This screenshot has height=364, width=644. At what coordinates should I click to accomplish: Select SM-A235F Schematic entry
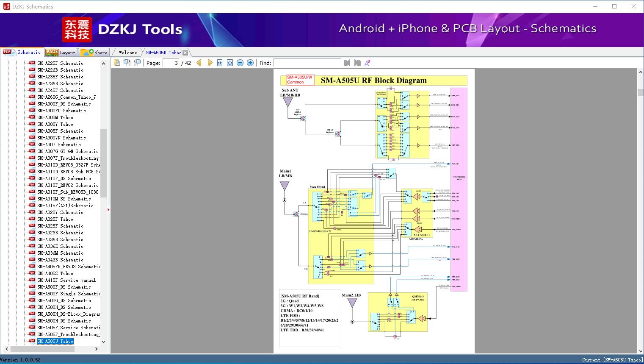coord(60,77)
